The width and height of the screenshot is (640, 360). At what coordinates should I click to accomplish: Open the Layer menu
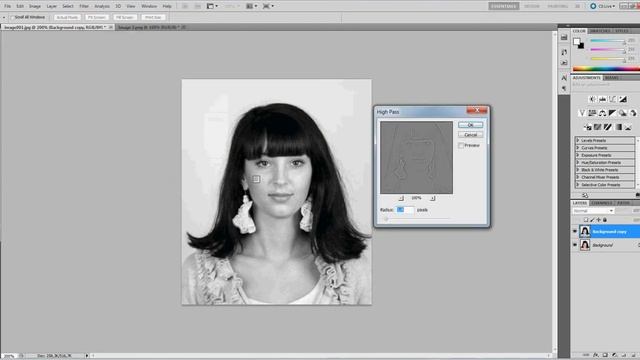[51, 6]
